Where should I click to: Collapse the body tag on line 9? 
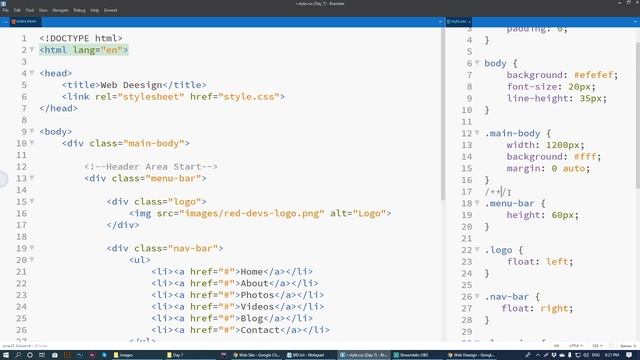(32, 131)
